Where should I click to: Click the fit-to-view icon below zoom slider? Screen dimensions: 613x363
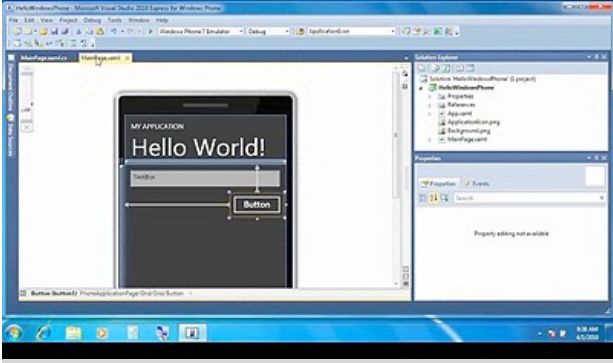tap(27, 128)
